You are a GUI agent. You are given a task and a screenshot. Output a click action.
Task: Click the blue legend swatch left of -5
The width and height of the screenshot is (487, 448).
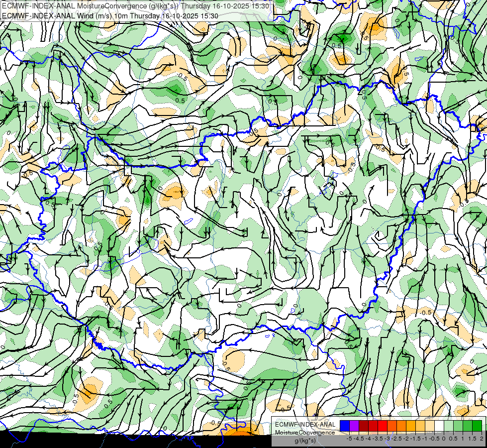coord(345,426)
